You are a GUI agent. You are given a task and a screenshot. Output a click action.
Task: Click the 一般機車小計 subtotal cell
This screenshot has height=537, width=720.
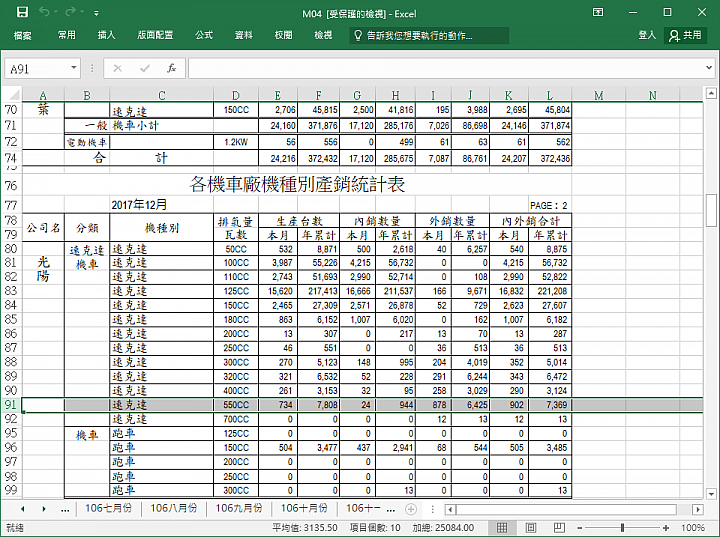tap(122, 125)
